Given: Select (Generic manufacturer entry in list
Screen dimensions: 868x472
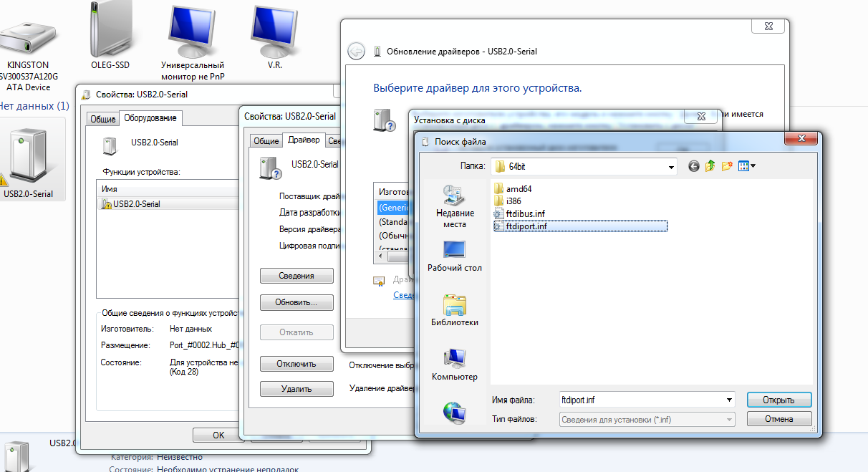Looking at the screenshot, I should 393,207.
